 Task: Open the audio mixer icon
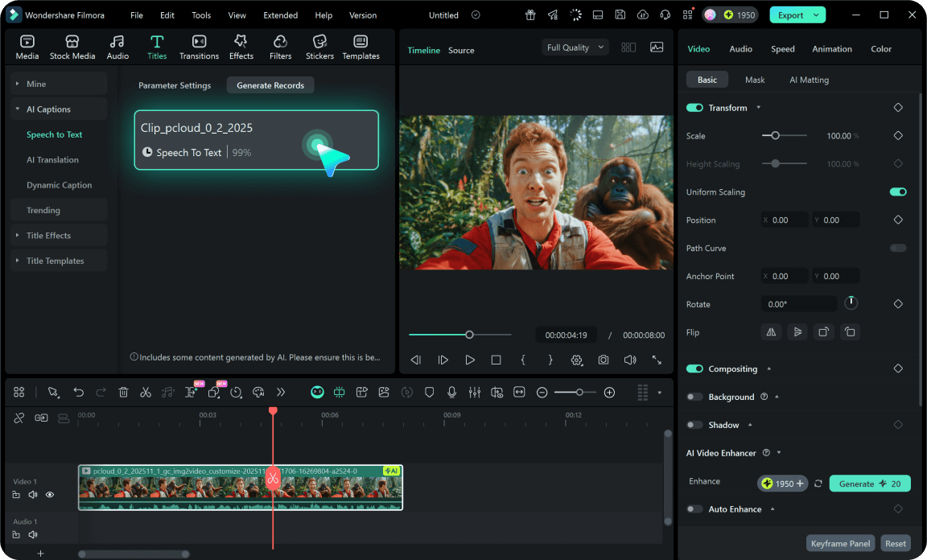(x=475, y=392)
